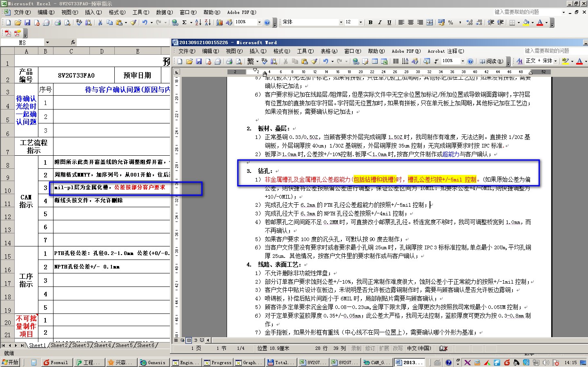
Task: Toggle 修订 track changes in Word status bar
Action: click(370, 348)
